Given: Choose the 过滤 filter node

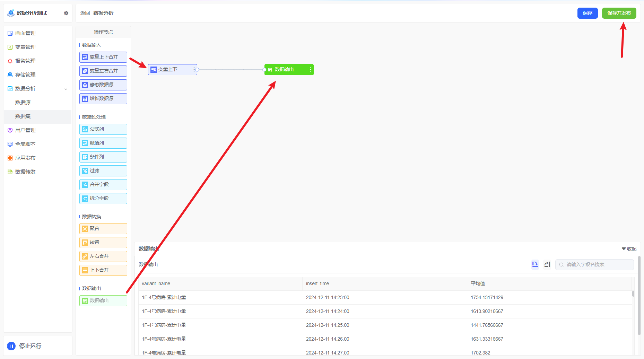Looking at the screenshot, I should coord(103,171).
